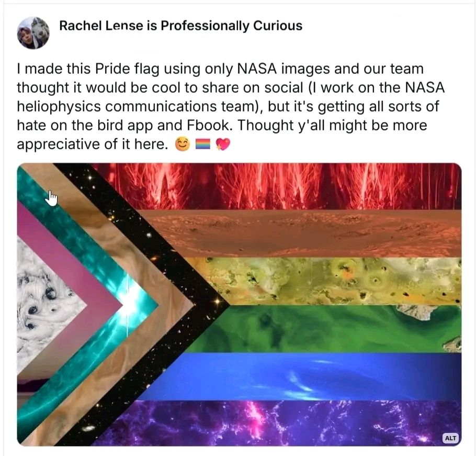Click the white cloud swirl triangle

(42, 304)
